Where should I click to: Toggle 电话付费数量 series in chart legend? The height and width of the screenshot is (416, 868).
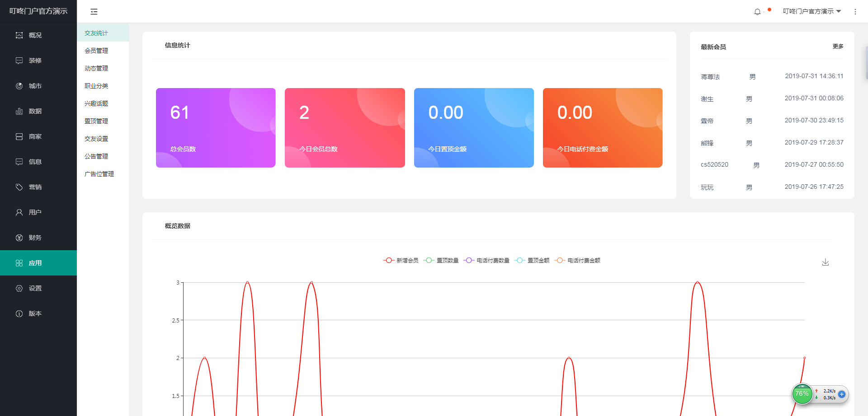[x=486, y=260]
